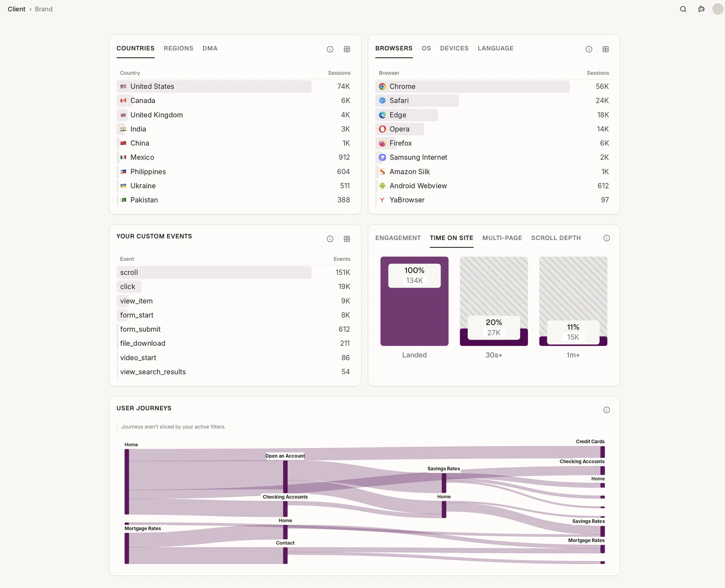
Task: Show info for Your Custom Events
Action: point(330,239)
